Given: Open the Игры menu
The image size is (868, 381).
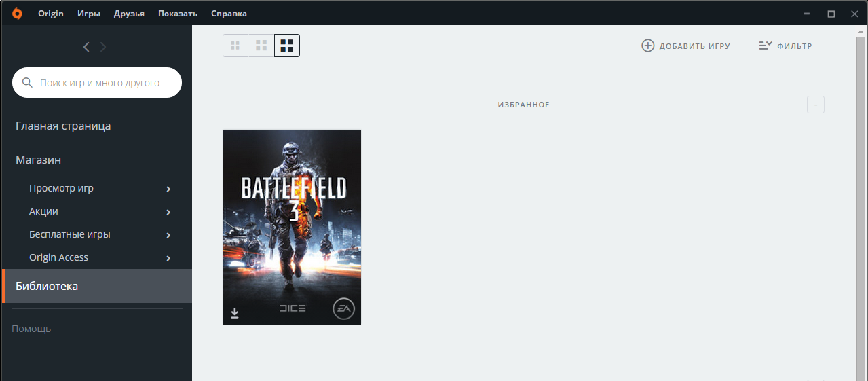Looking at the screenshot, I should point(89,14).
